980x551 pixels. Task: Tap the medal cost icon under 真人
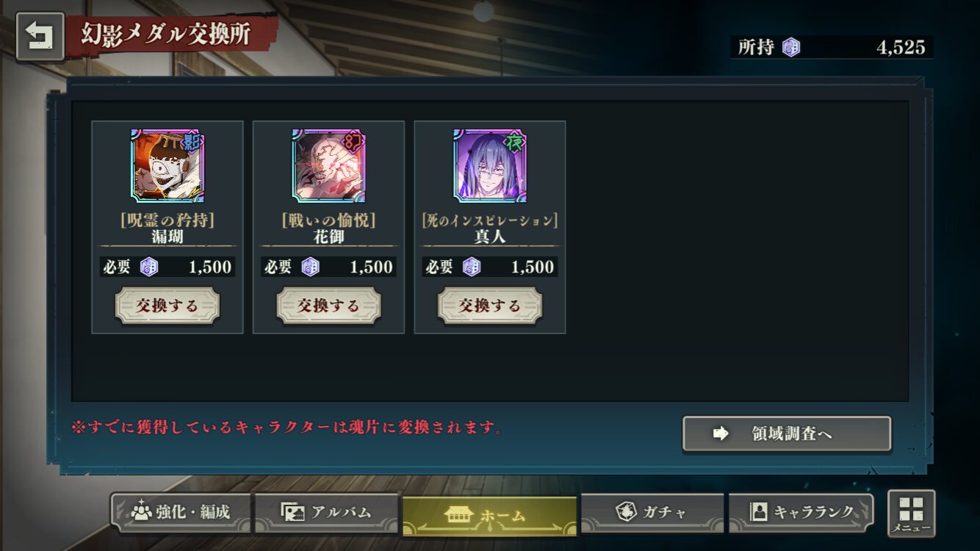472,267
